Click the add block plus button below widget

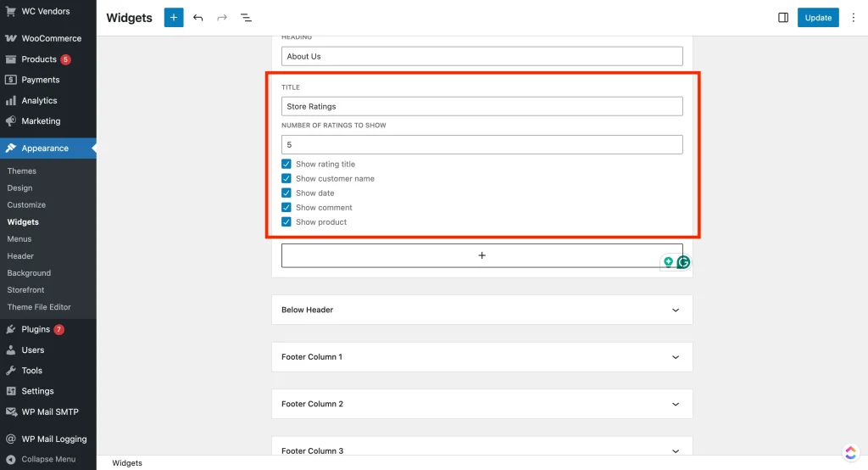[481, 255]
